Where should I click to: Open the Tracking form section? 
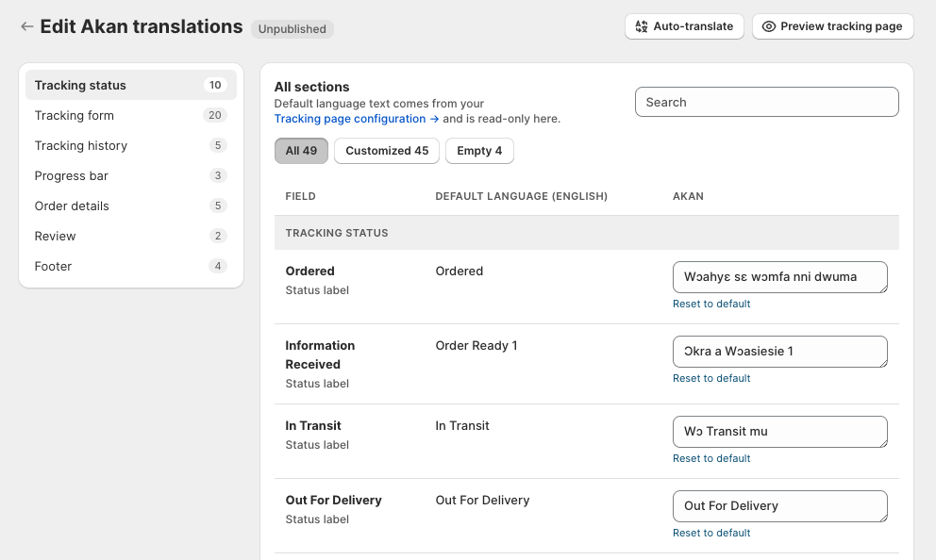tap(131, 115)
